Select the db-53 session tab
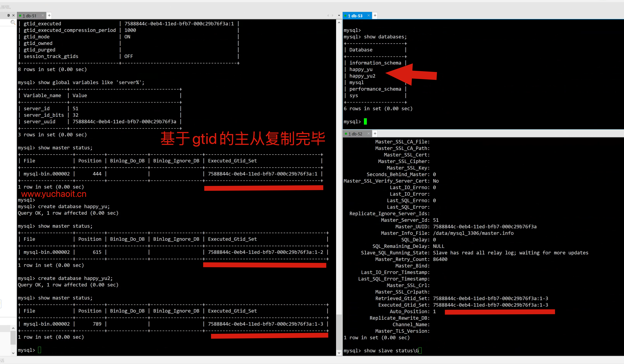The image size is (624, 364). pos(355,16)
